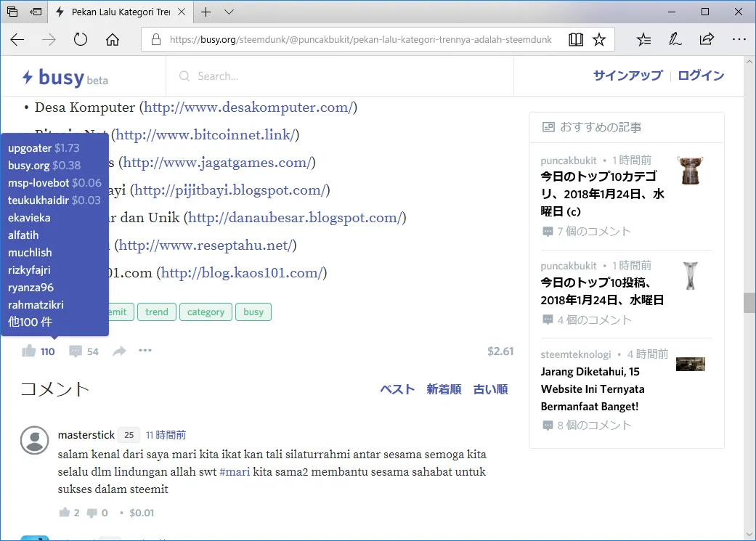Select rahmatzikri in voters popup

(x=36, y=305)
